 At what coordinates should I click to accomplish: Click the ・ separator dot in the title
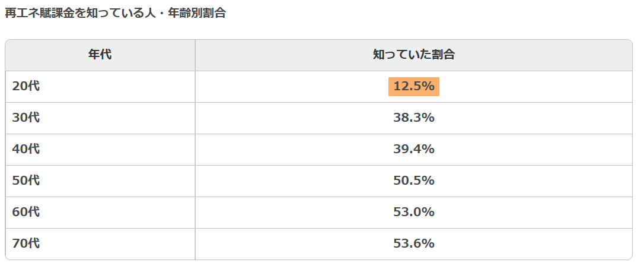tap(162, 13)
